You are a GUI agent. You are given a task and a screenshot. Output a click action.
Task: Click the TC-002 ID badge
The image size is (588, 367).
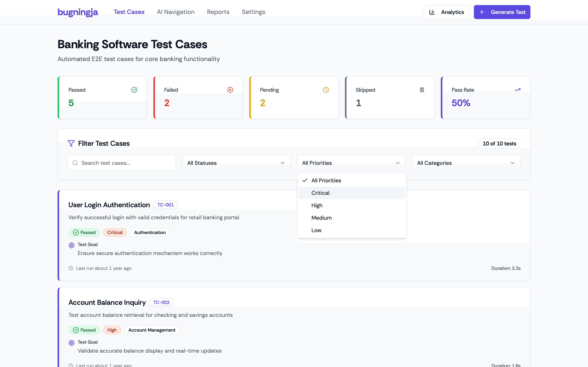tap(161, 302)
